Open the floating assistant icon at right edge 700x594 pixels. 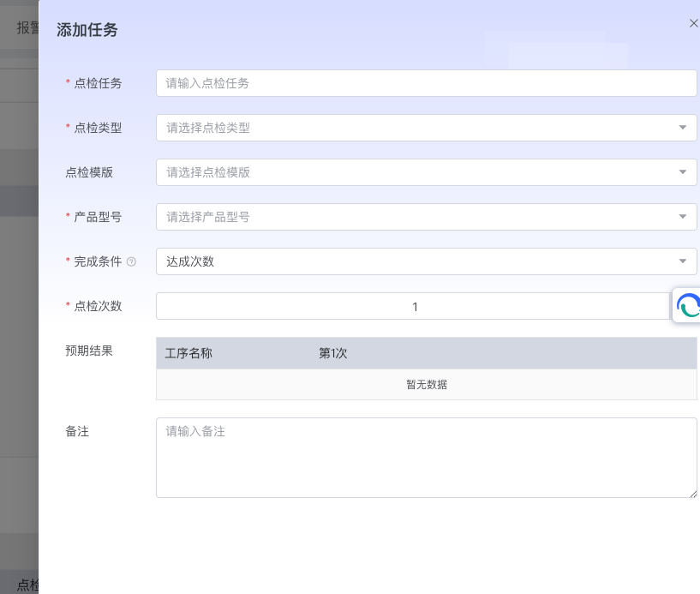688,305
